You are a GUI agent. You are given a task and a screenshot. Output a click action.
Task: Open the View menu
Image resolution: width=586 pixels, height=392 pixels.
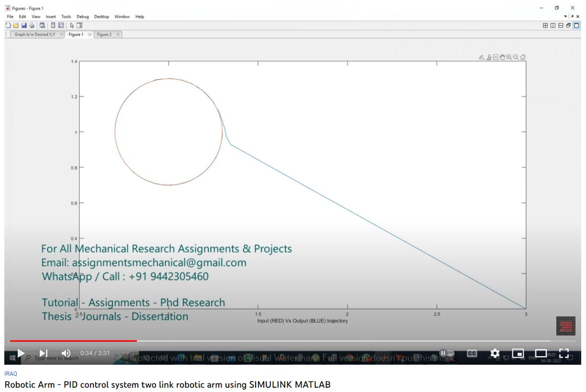pos(36,16)
